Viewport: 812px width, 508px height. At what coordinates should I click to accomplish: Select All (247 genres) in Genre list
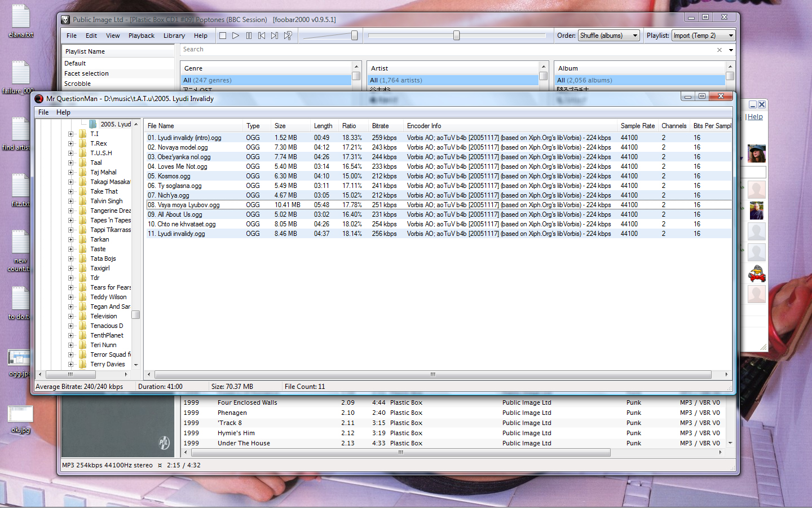[x=266, y=80]
